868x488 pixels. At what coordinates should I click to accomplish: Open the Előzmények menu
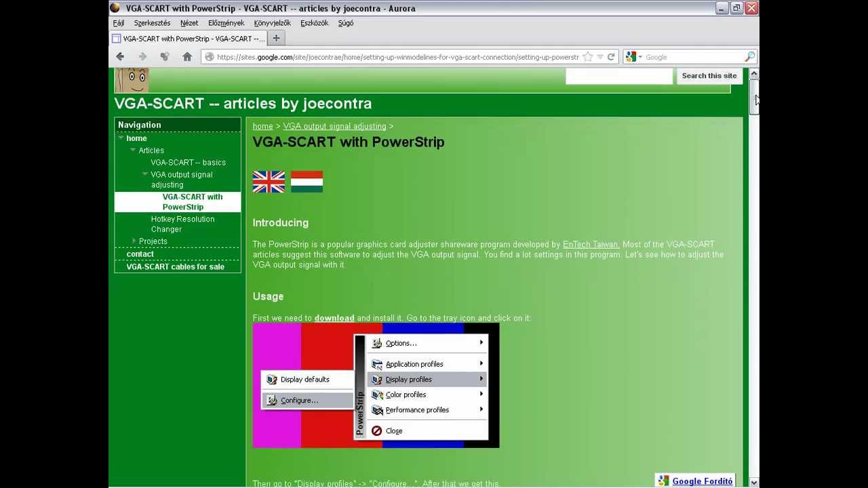[x=226, y=23]
